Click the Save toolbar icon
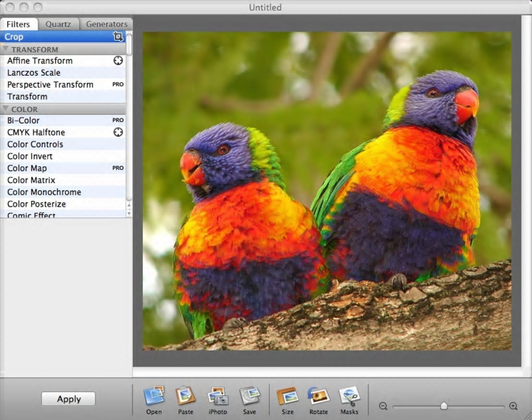Viewport: 532px width, 420px height. (x=249, y=397)
